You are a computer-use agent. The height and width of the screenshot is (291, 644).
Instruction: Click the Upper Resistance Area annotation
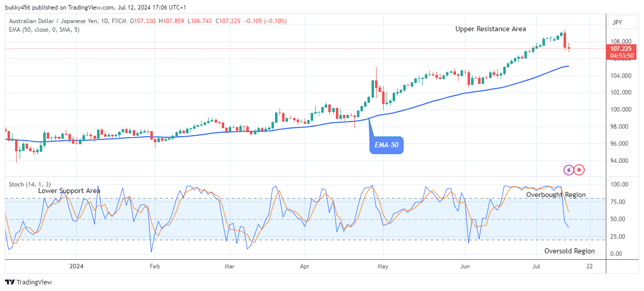(x=491, y=29)
